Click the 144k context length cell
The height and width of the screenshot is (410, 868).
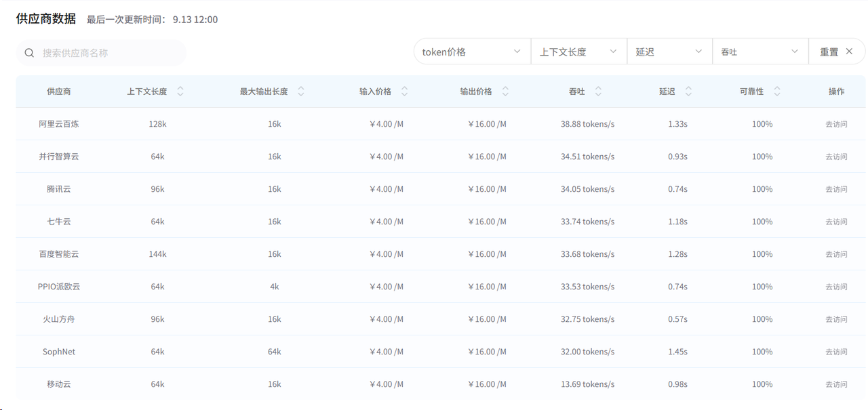[157, 254]
